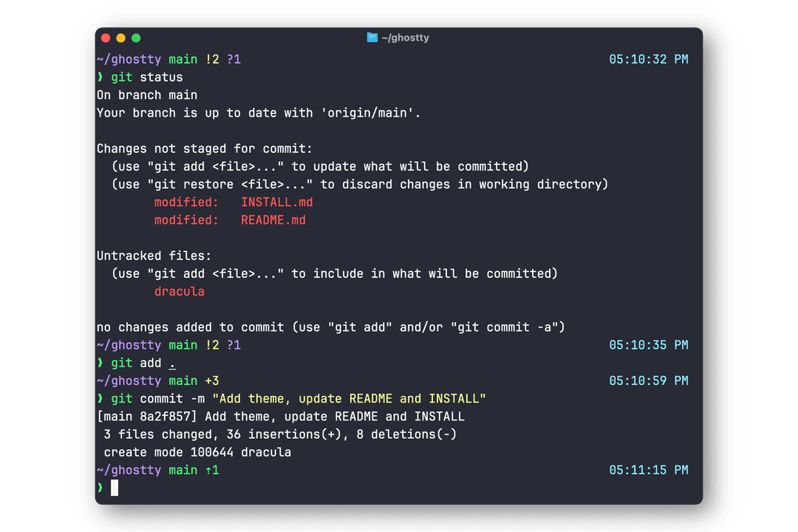Click the underlined dot after git add
The height and width of the screenshot is (532, 798).
tap(172, 364)
